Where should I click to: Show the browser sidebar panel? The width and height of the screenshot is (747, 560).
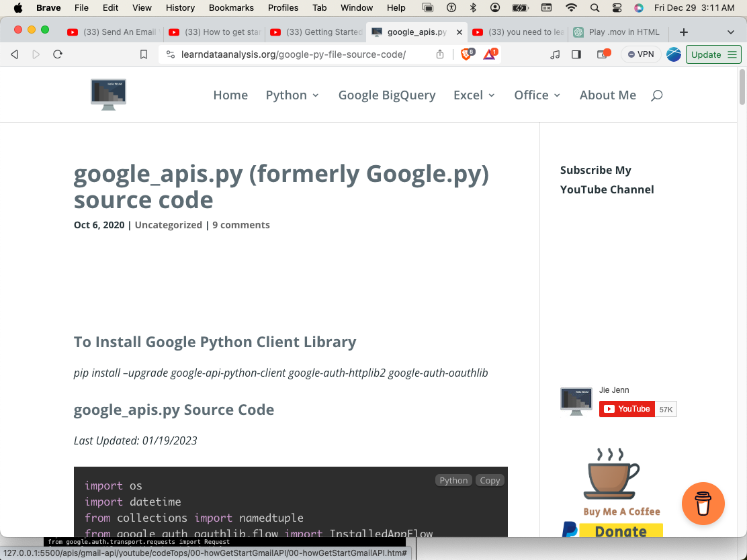pyautogui.click(x=576, y=54)
